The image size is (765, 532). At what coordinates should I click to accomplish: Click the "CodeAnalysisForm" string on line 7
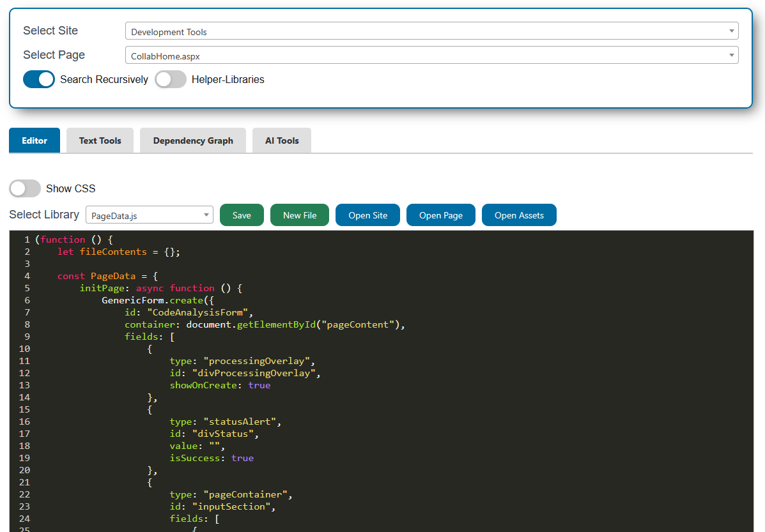(197, 312)
